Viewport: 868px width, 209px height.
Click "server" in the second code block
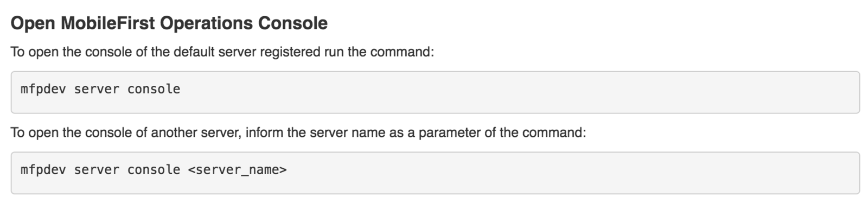point(97,170)
